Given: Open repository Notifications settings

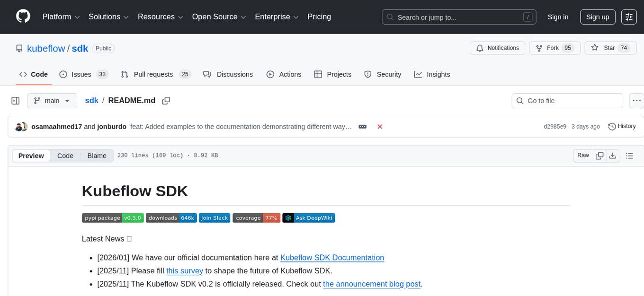Looking at the screenshot, I should (x=497, y=48).
